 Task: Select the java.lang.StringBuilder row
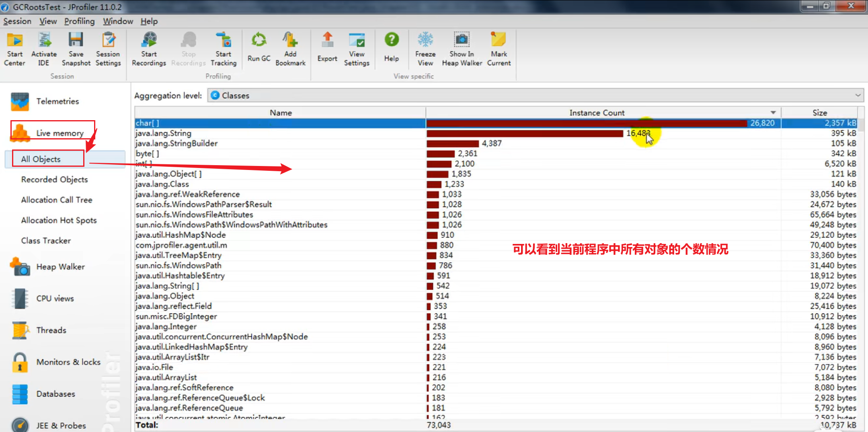click(496, 143)
